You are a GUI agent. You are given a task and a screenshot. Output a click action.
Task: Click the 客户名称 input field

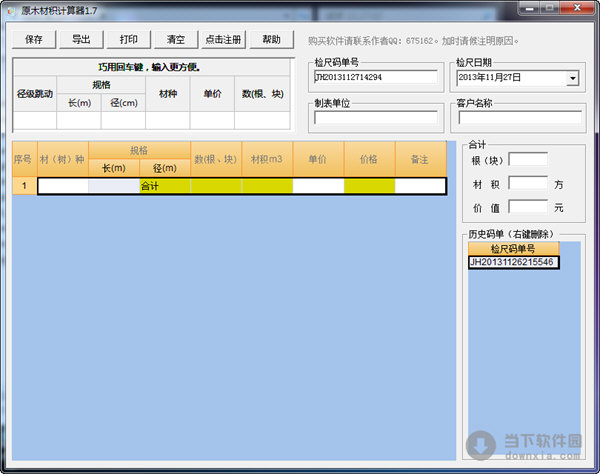519,117
